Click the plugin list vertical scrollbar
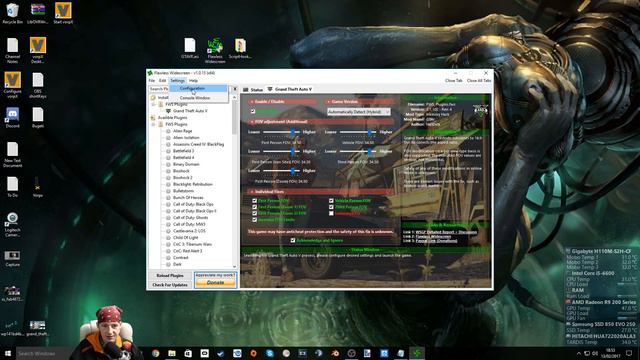Image resolution: width=640 pixels, height=360 pixels. 235,182
